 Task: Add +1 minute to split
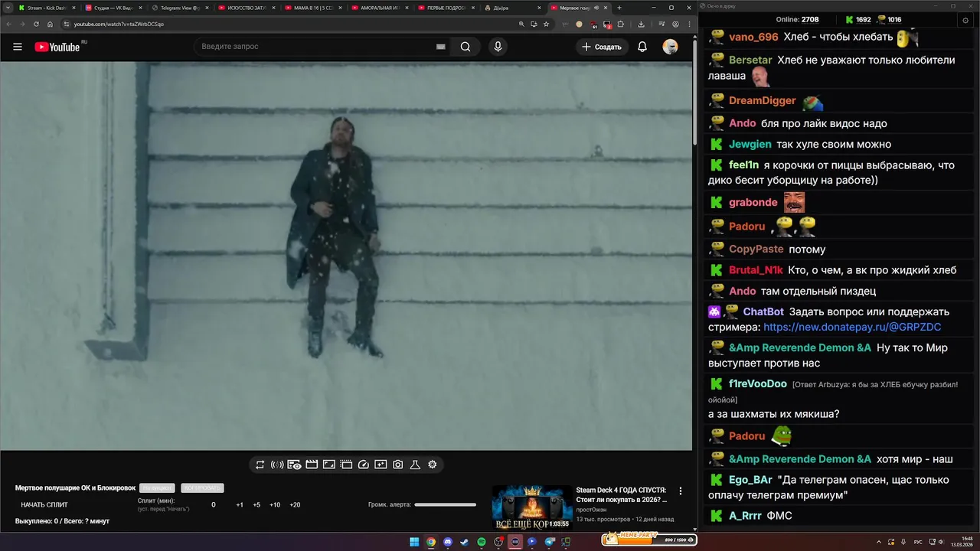click(x=240, y=505)
